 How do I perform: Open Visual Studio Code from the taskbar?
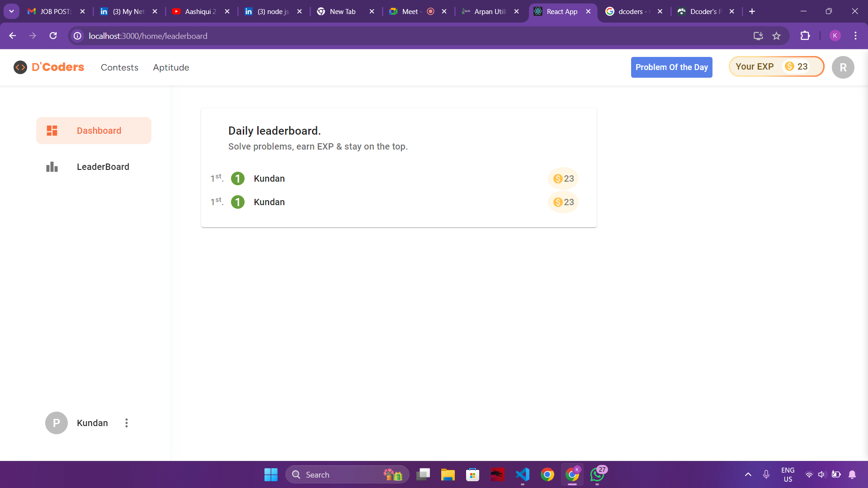click(523, 474)
